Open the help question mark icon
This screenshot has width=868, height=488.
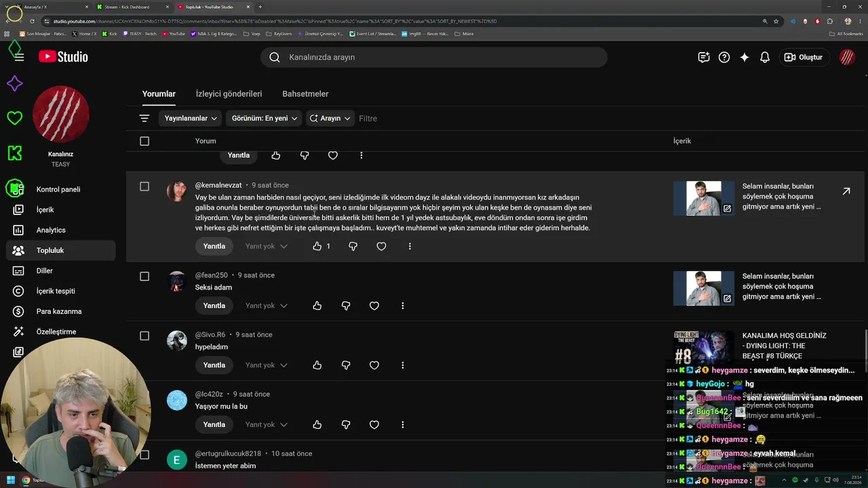[724, 58]
